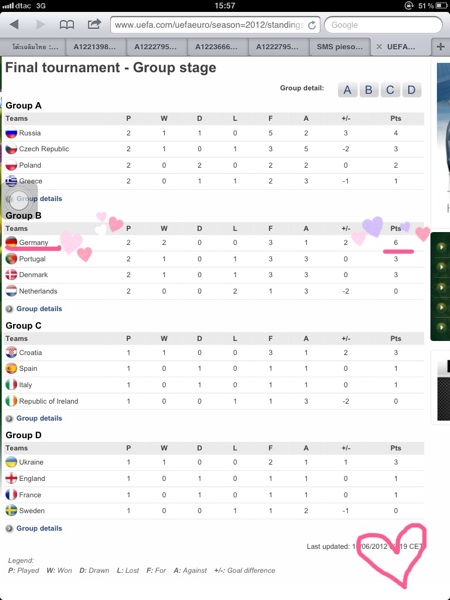Open the bookmarks book icon

coord(67,25)
